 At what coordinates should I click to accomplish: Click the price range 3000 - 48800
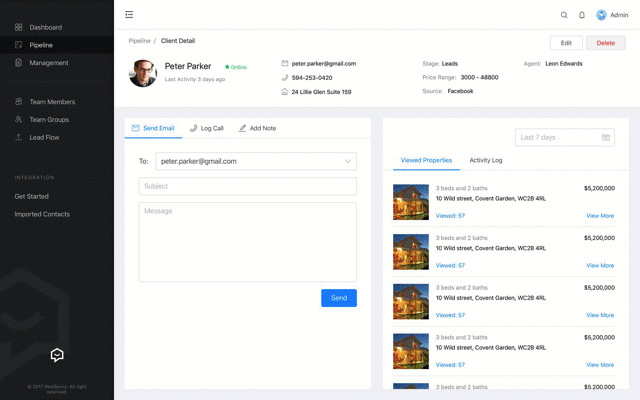(480, 77)
